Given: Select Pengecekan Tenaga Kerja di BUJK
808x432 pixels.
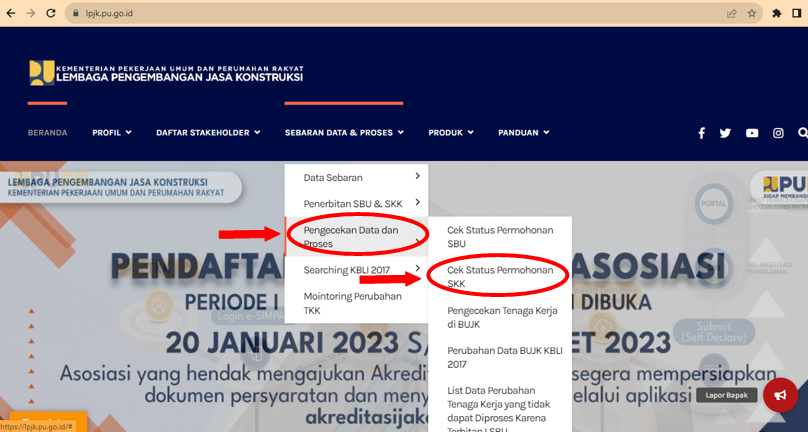Looking at the screenshot, I should 500,317.
